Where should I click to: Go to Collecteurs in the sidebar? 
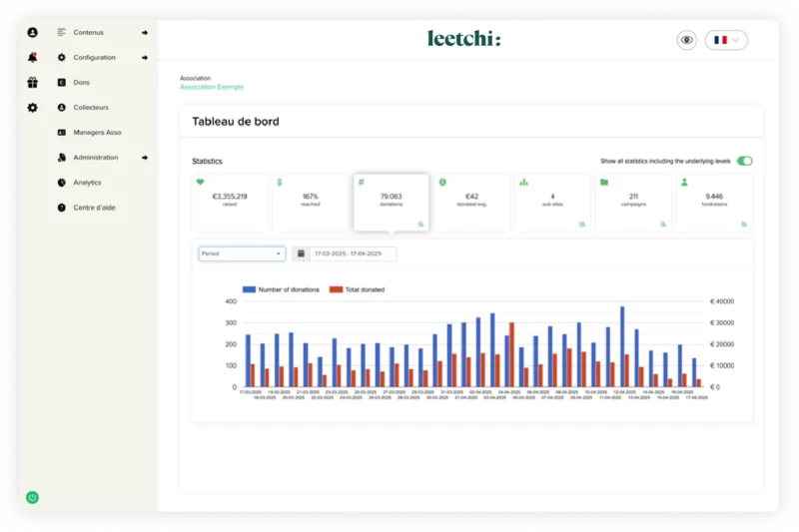91,108
